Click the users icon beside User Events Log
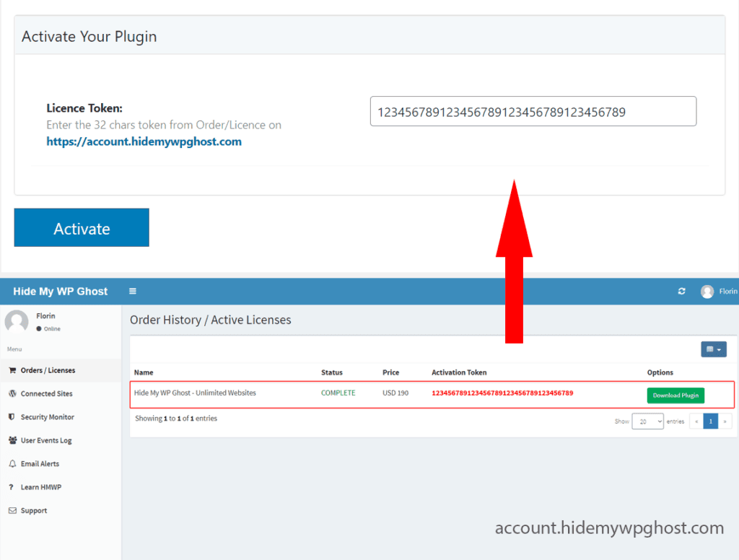 tap(12, 440)
